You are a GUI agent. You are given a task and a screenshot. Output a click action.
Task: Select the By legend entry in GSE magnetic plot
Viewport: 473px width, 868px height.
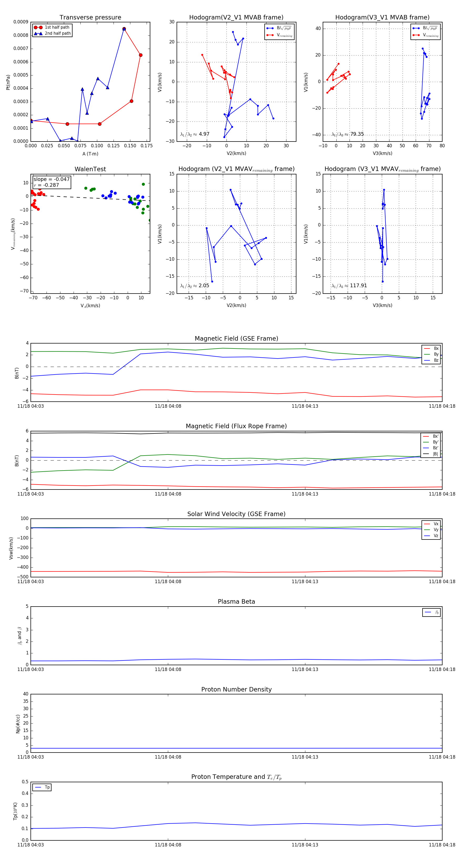[x=431, y=354]
